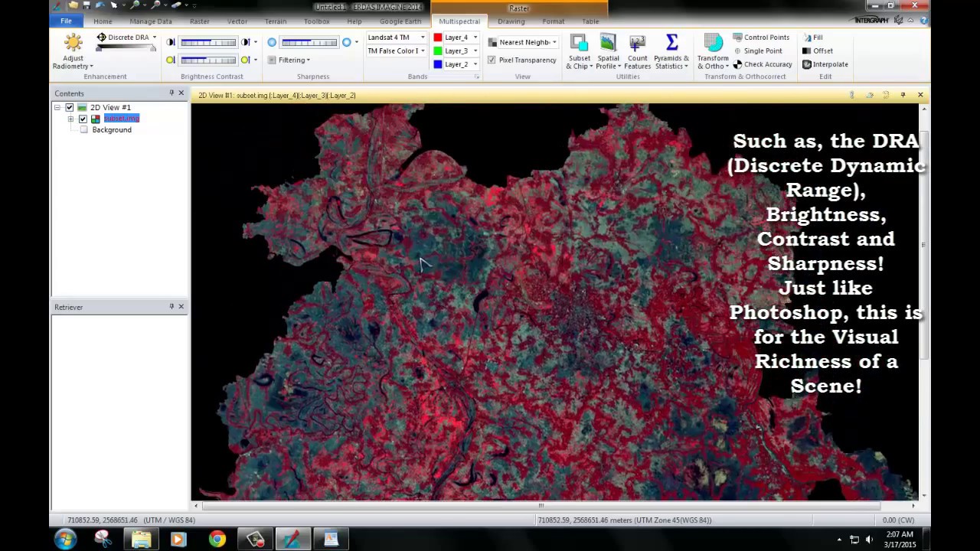Uncheck the subset.img layer checkbox
The image size is (980, 551).
coord(83,119)
